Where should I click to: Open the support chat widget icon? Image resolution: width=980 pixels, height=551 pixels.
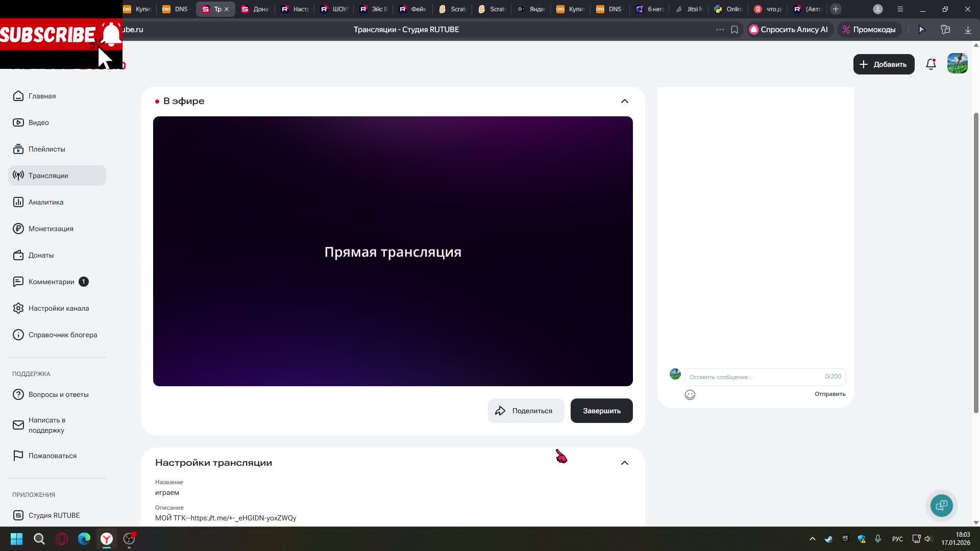941,506
